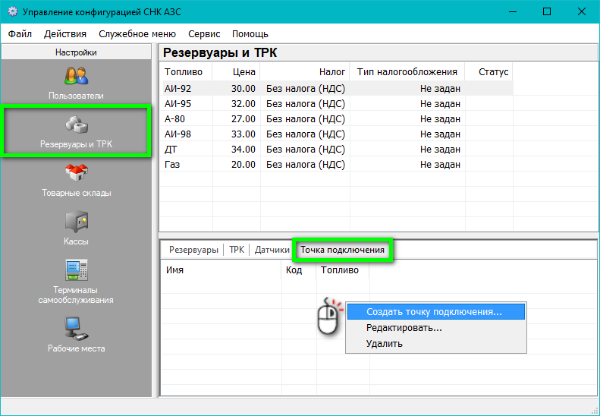Switch to the Датчики tab
The width and height of the screenshot is (600, 416).
tap(271, 250)
